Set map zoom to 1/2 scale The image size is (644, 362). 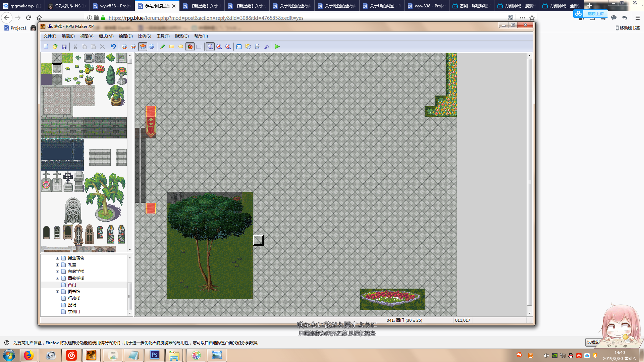(x=219, y=47)
